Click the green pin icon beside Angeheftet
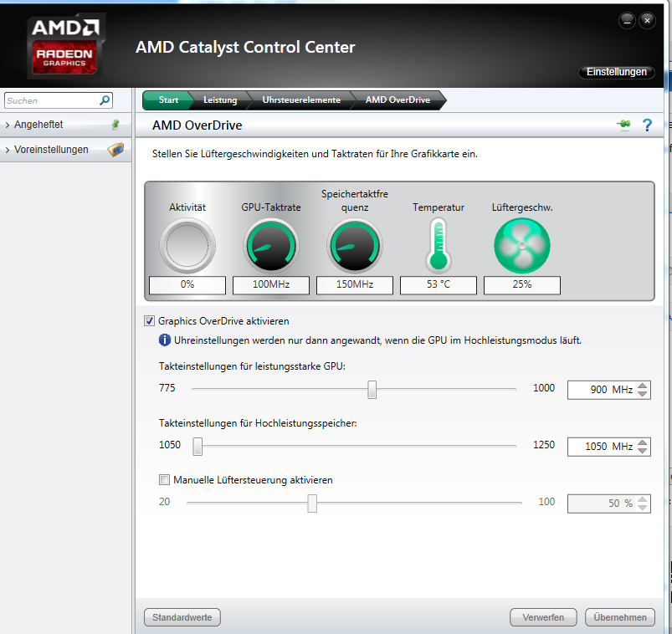Image resolution: width=672 pixels, height=634 pixels. pos(115,125)
